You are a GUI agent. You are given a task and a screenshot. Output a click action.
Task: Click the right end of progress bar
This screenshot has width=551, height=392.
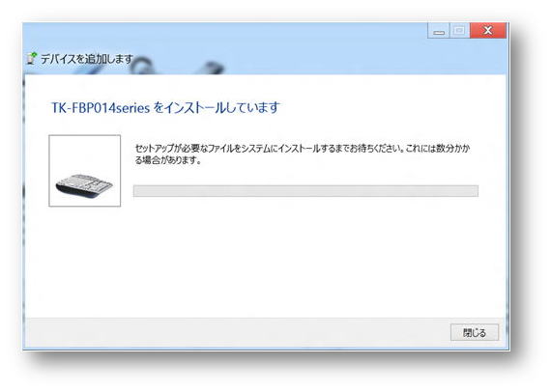tap(473, 191)
